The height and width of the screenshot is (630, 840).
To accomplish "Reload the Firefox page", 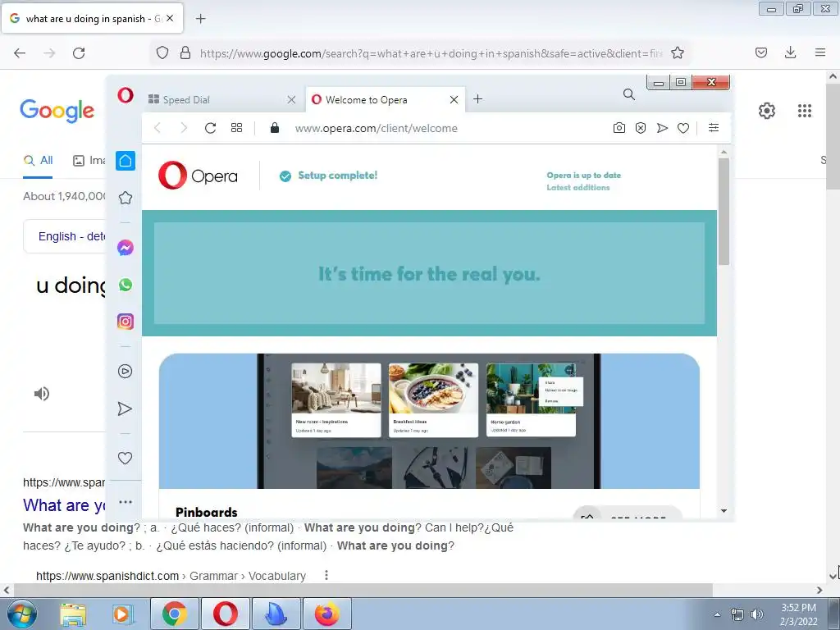I will (x=79, y=53).
